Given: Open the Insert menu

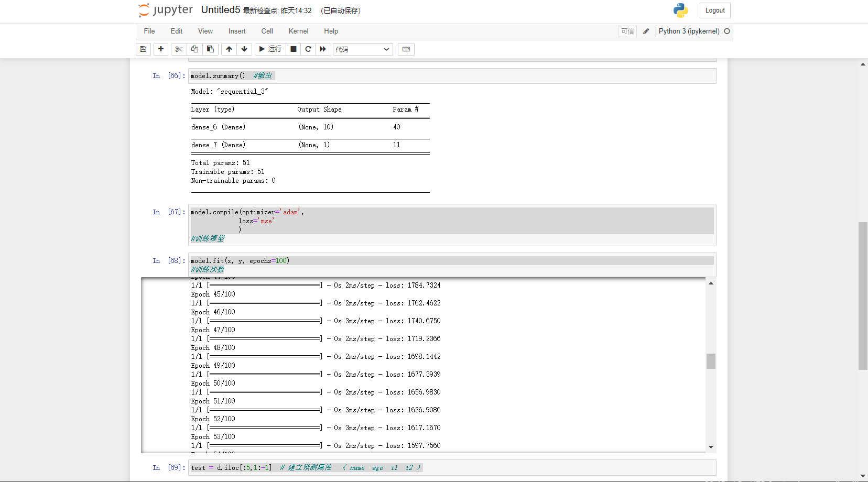Looking at the screenshot, I should click(x=237, y=31).
